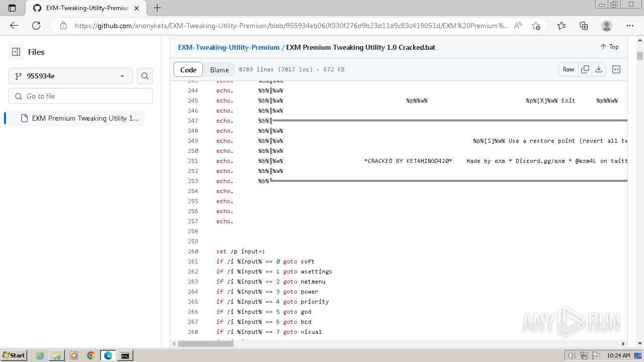The image size is (644, 362).
Task: Open media player from taskbar
Action: pyautogui.click(x=74, y=355)
